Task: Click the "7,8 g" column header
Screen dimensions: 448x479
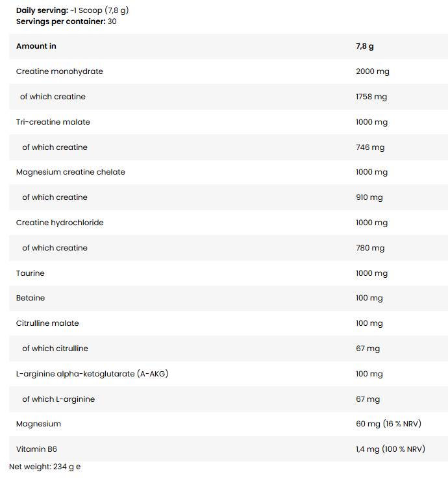Action: 365,46
